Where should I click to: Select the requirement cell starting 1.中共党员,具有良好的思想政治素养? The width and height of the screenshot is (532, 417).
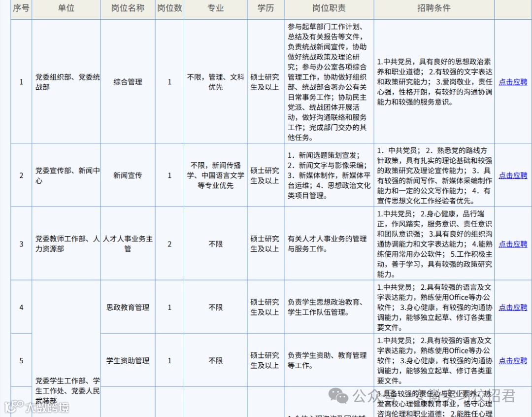tap(434, 82)
